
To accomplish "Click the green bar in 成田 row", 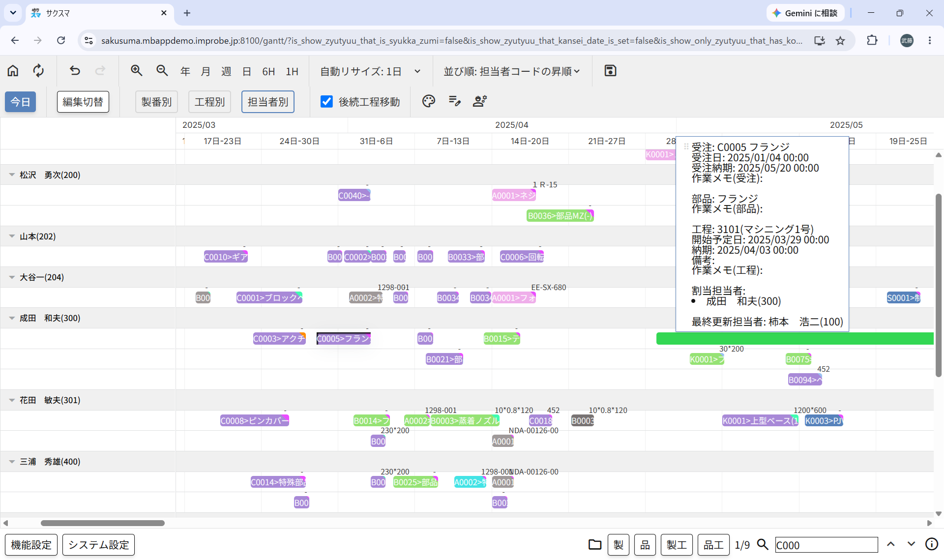I will point(795,338).
